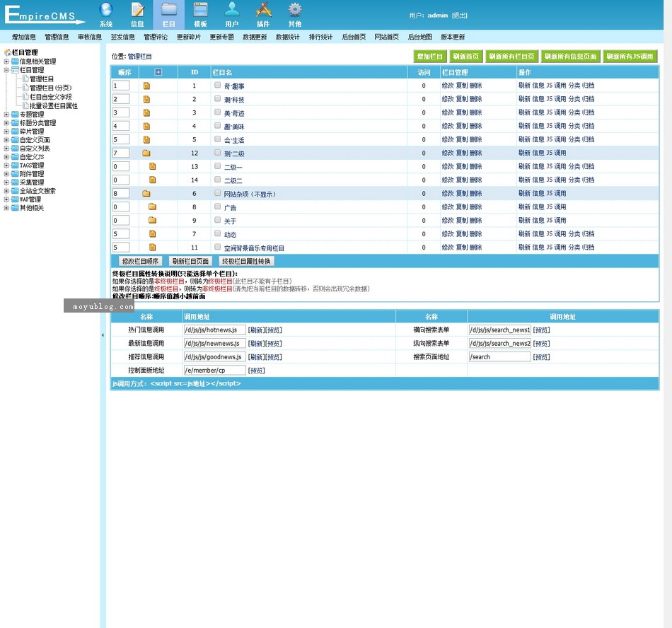Click 预览 link beside 控制面板地址
Screen dimensions: 672x628
click(x=257, y=371)
